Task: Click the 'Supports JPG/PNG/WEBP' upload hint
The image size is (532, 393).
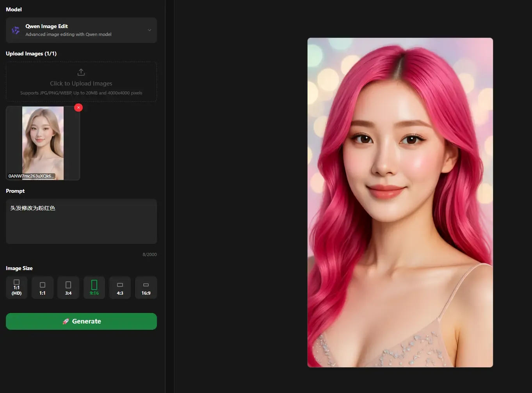Action: click(x=81, y=93)
